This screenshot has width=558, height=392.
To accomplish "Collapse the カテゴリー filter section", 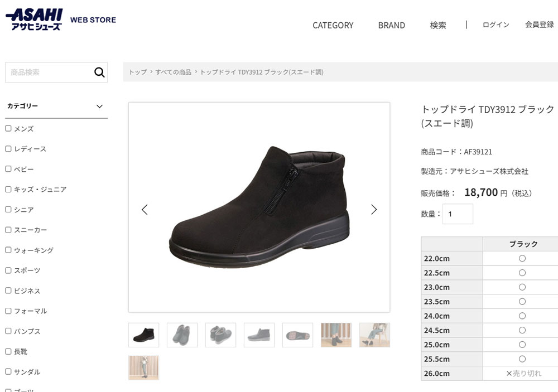I will pyautogui.click(x=99, y=106).
